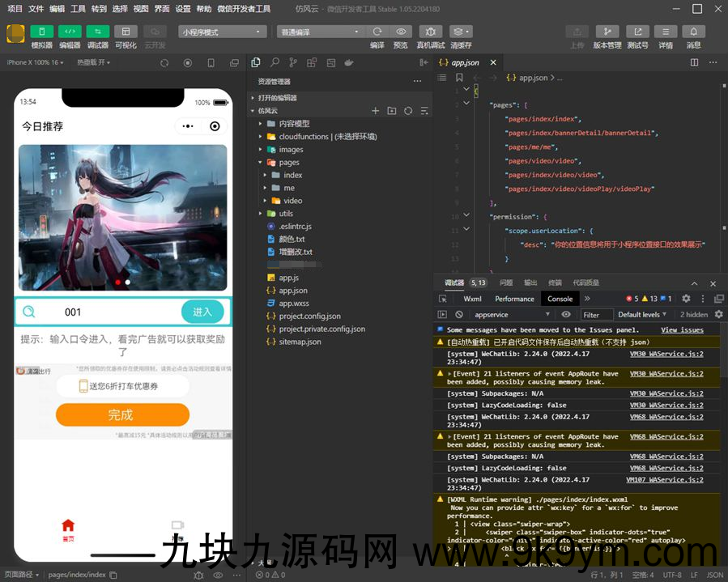This screenshot has height=582, width=728.
Task: Toggle the 调试器 debugger panel
Action: 98,32
